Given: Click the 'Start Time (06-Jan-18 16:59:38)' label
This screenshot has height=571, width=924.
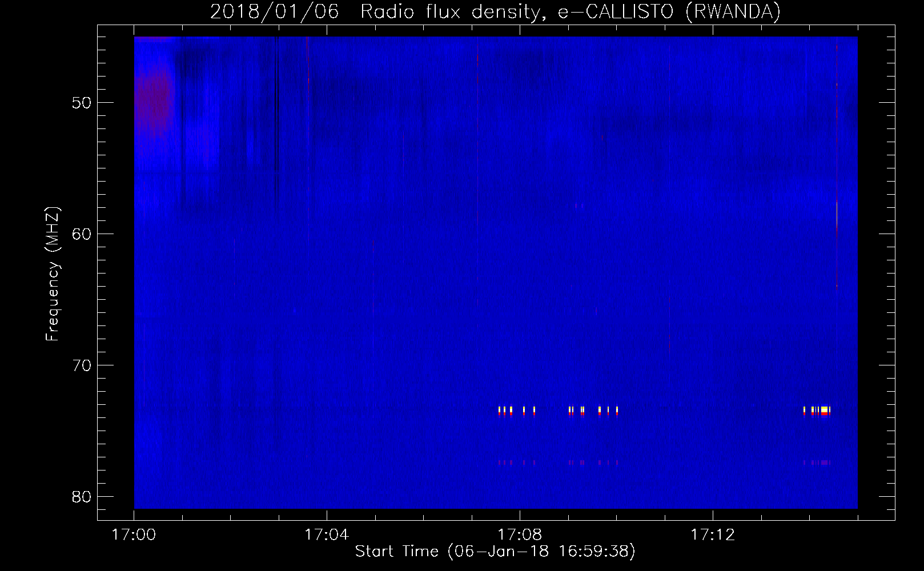Looking at the screenshot, I should tap(495, 552).
